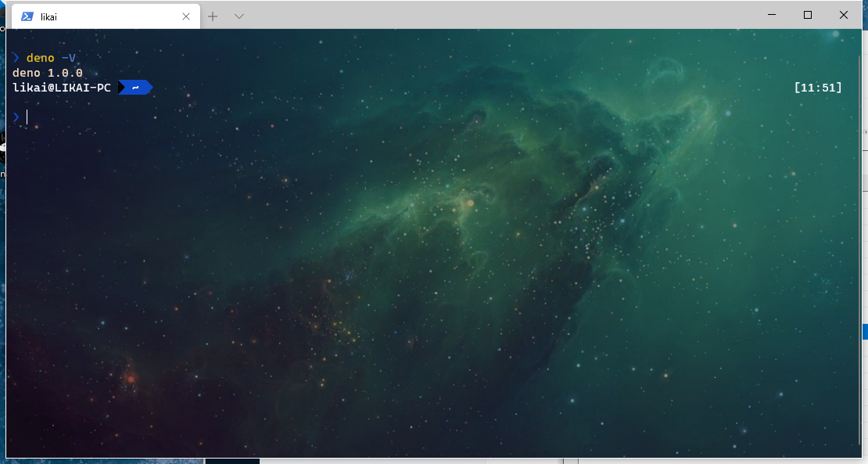868x464 pixels.
Task: Minimize the terminal window
Action: coord(772,15)
